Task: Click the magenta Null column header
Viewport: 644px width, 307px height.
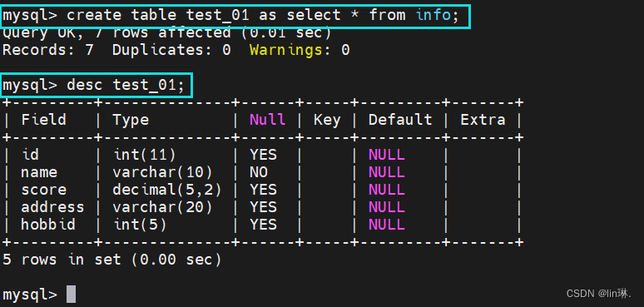Action: [x=267, y=120]
